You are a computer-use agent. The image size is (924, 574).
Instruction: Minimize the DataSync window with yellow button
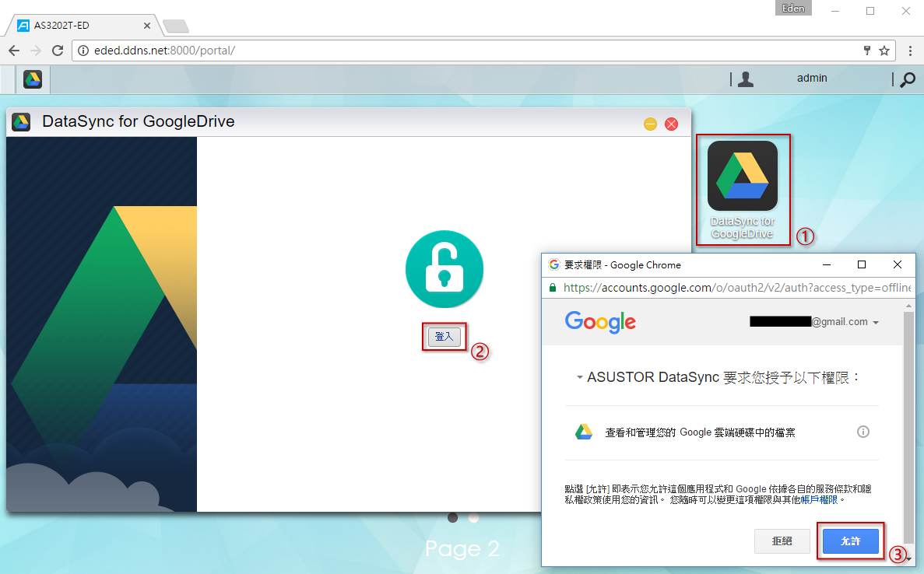650,124
